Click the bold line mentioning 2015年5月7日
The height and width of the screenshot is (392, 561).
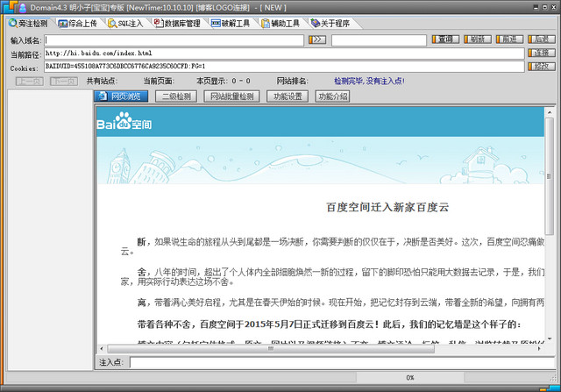pyautogui.click(x=329, y=324)
